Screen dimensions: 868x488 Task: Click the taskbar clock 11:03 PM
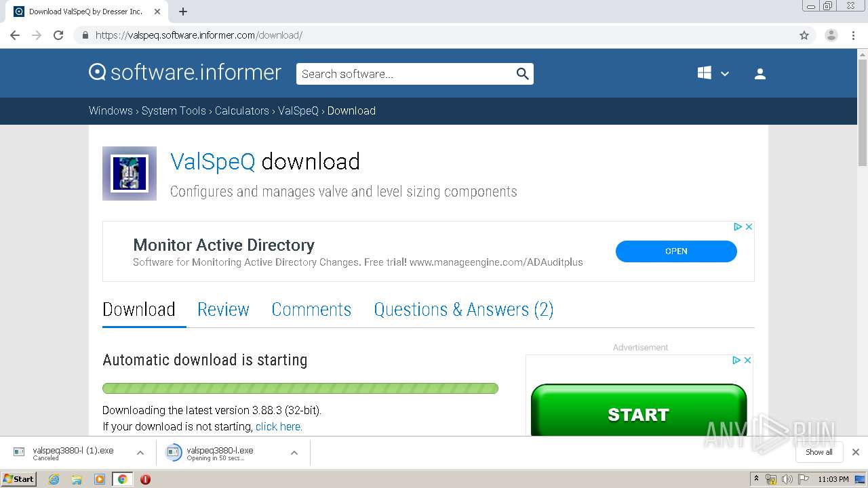click(x=833, y=479)
